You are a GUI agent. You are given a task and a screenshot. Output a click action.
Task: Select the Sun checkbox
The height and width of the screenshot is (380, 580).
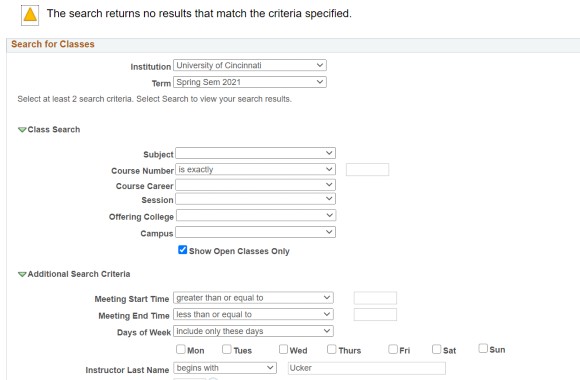[x=483, y=348]
